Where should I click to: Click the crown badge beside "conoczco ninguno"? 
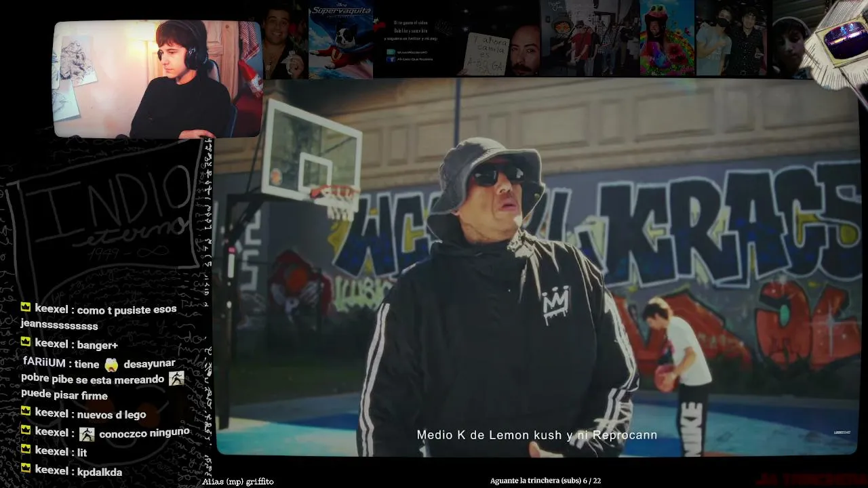pyautogui.click(x=26, y=430)
